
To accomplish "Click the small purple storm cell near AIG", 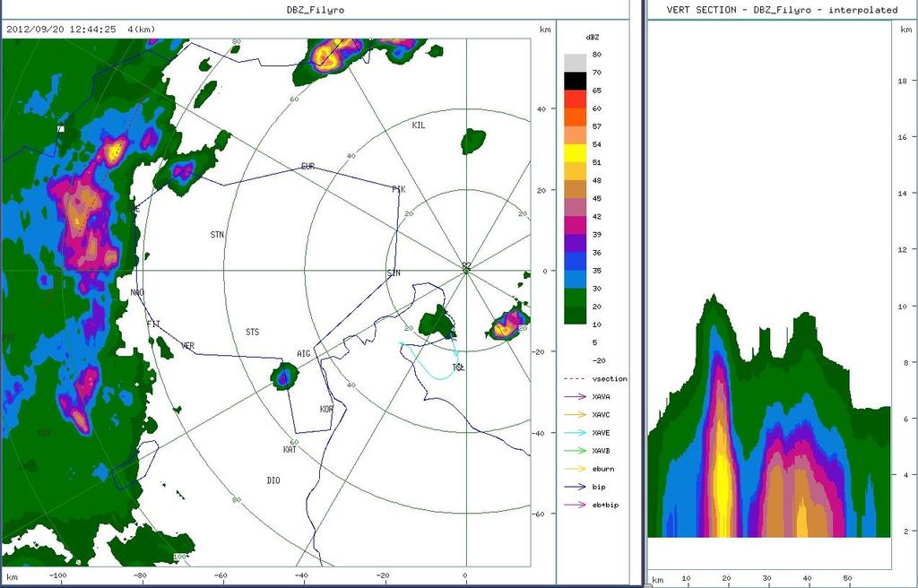I will point(284,376).
